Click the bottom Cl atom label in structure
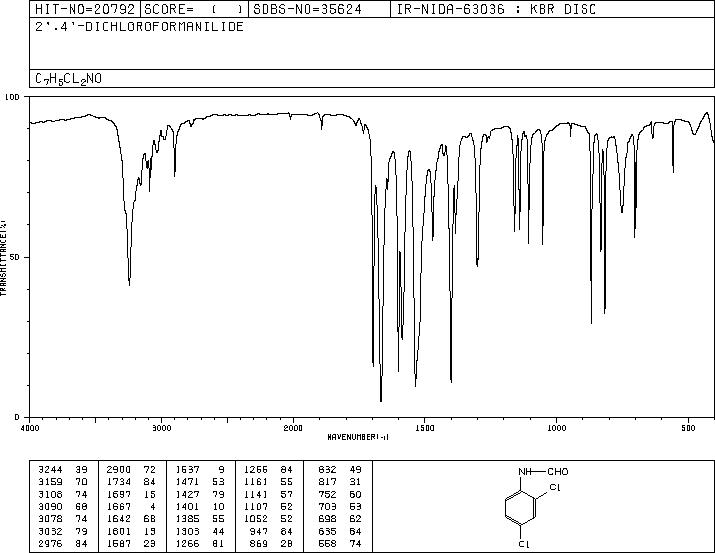715x553 pixels. click(524, 544)
